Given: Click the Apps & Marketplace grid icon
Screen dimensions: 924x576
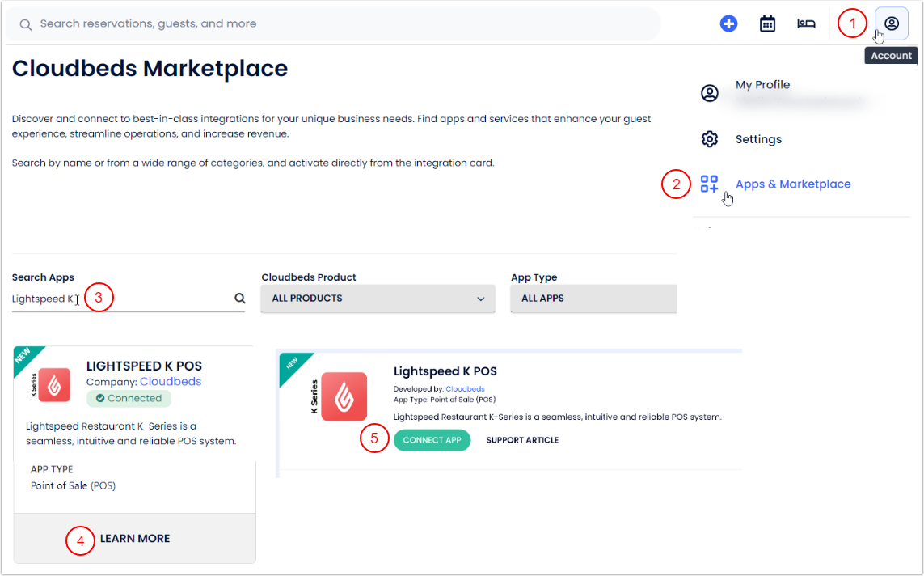Looking at the screenshot, I should pos(709,184).
